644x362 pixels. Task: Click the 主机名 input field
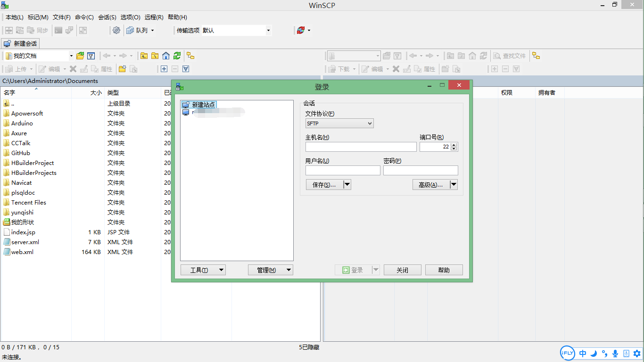point(361,147)
